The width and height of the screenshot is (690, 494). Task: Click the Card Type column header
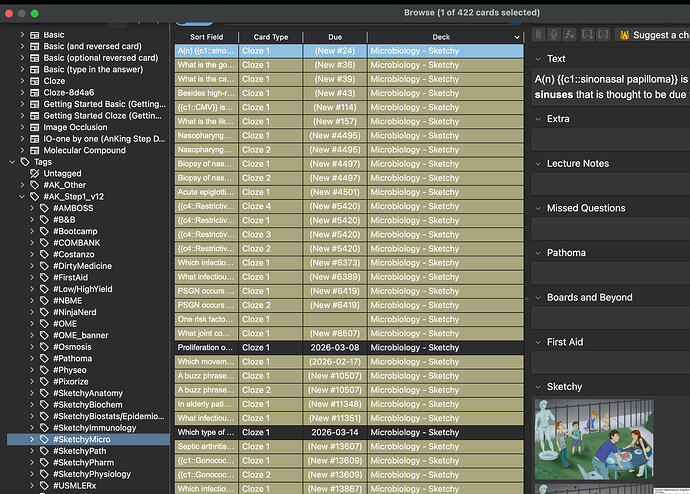coord(270,37)
